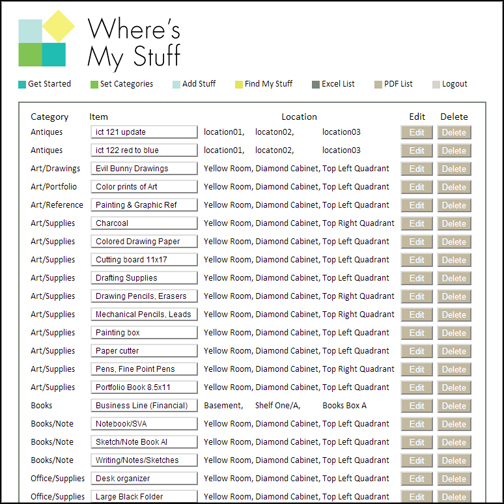Viewport: 504px width, 504px height.
Task: Log out using the Logout link
Action: click(455, 84)
